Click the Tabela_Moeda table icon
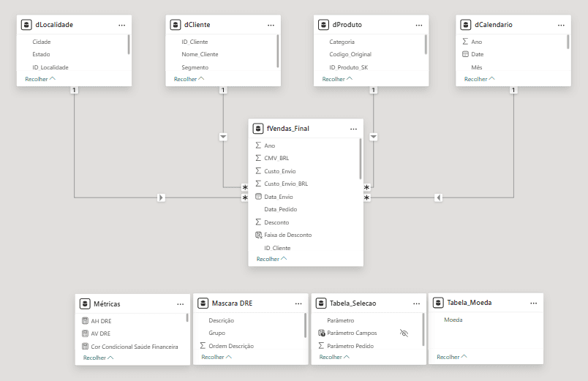The image size is (588, 381). [x=438, y=303]
